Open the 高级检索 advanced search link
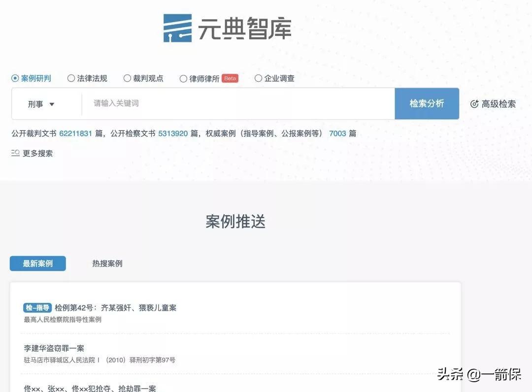The image size is (532, 392). click(x=499, y=104)
